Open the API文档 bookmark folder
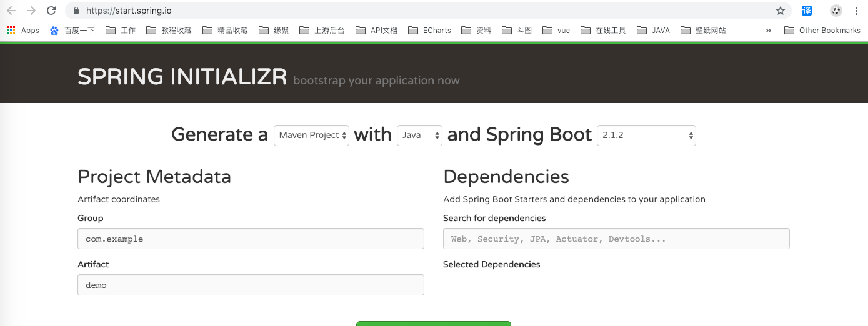Image resolution: width=868 pixels, height=326 pixels. 376,30
